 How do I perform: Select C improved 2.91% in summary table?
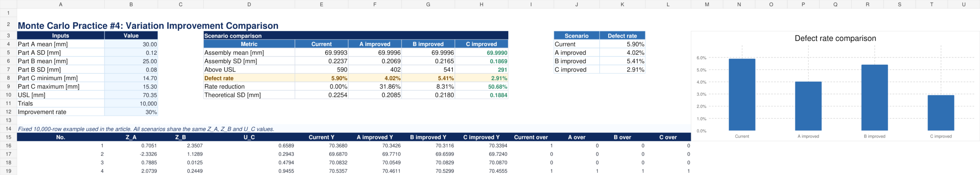pos(622,69)
